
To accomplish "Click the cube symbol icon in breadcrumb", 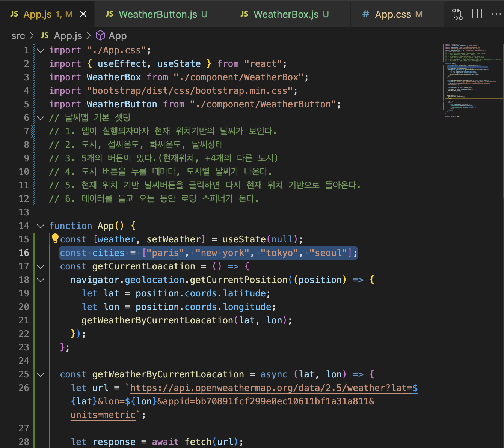I will point(100,35).
